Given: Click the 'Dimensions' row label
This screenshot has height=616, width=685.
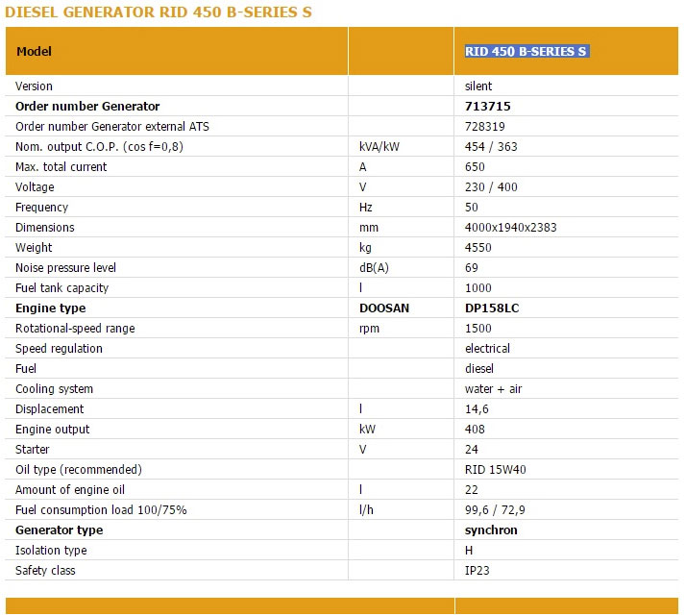Looking at the screenshot, I should 45,227.
